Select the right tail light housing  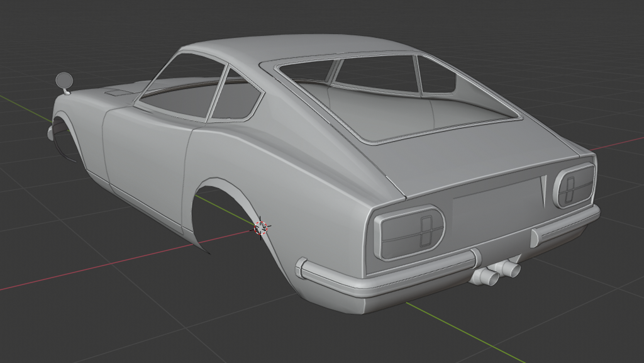(x=575, y=186)
